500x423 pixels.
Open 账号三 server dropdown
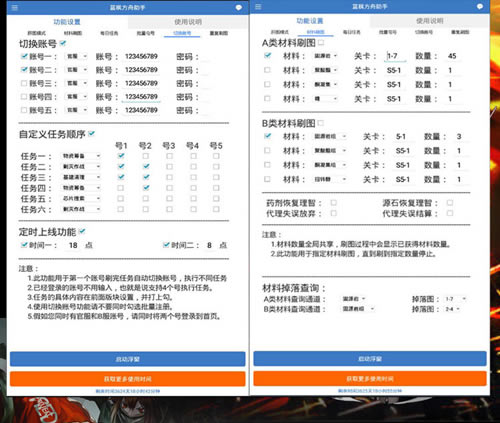[76, 83]
